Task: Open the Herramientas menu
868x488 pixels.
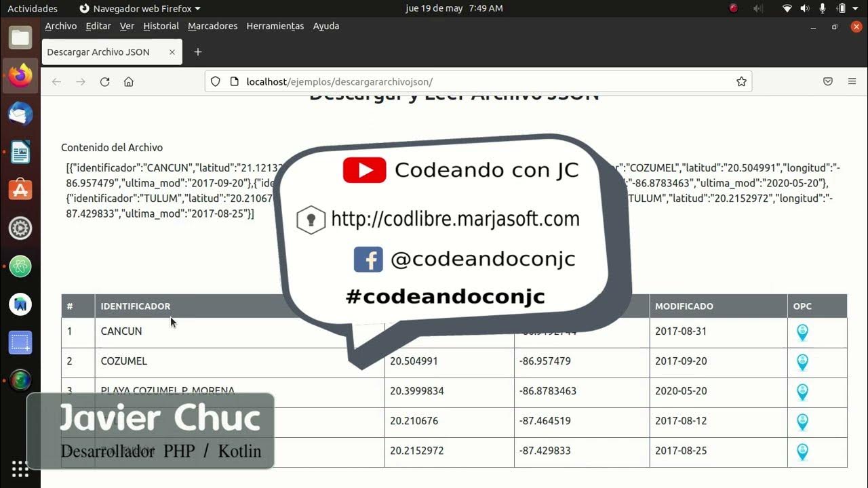Action: (x=275, y=26)
